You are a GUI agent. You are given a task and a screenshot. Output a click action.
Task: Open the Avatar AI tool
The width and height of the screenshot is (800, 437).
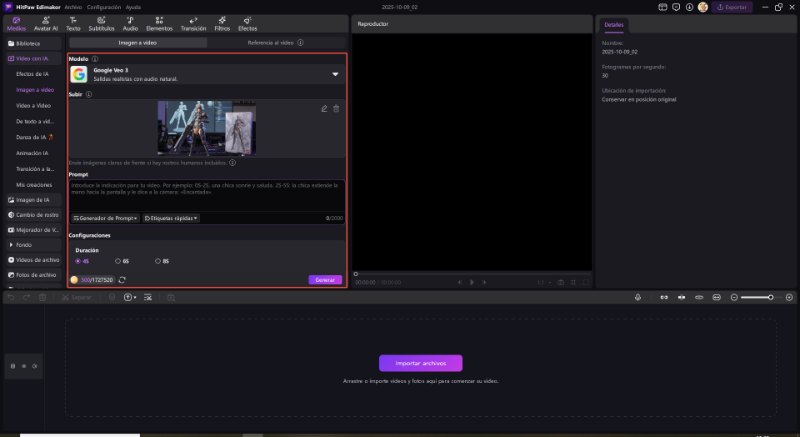pos(45,24)
